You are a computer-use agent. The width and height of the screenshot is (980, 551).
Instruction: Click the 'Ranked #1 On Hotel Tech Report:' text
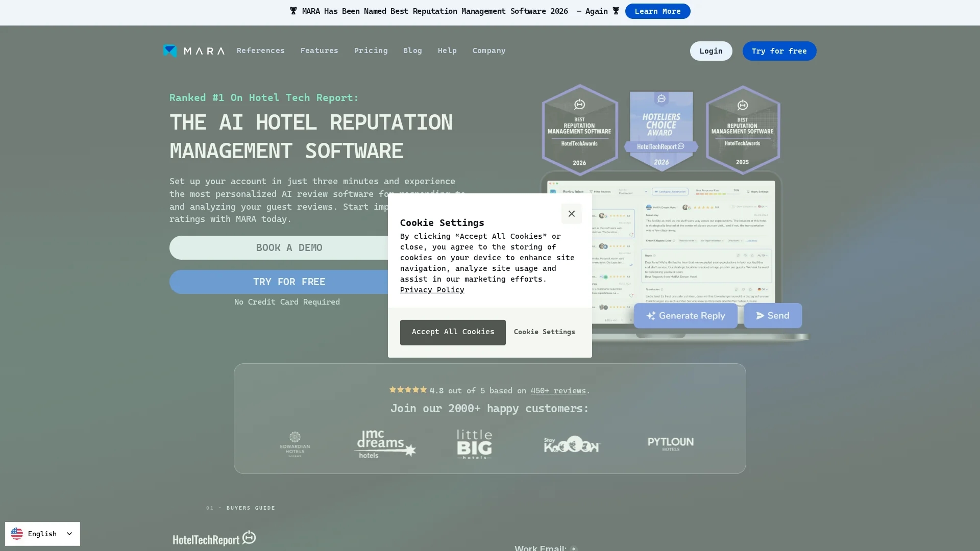click(264, 97)
